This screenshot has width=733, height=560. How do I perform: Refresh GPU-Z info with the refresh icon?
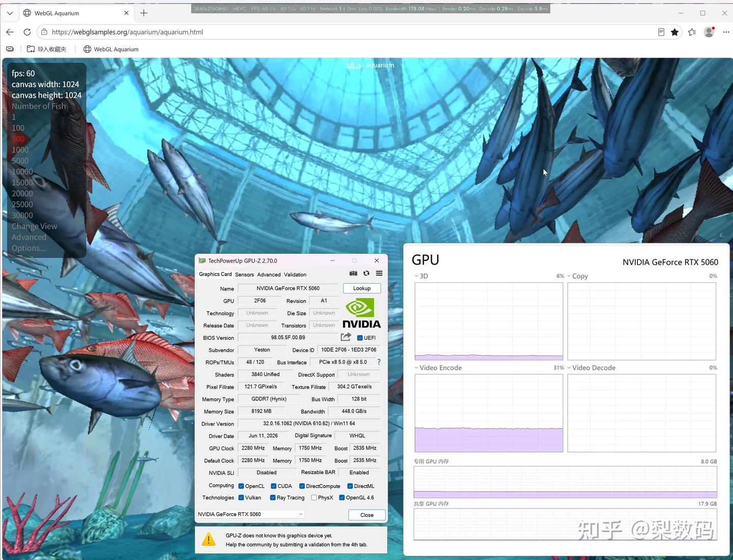(x=366, y=274)
